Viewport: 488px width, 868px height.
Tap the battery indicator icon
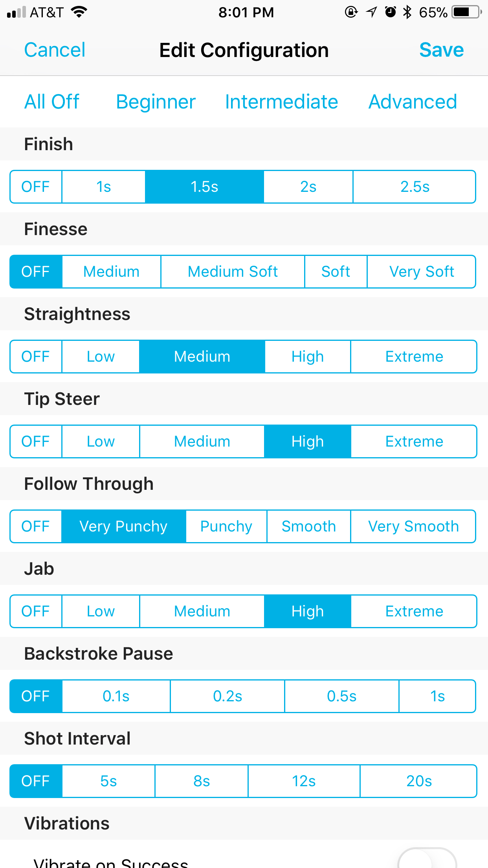tap(466, 12)
